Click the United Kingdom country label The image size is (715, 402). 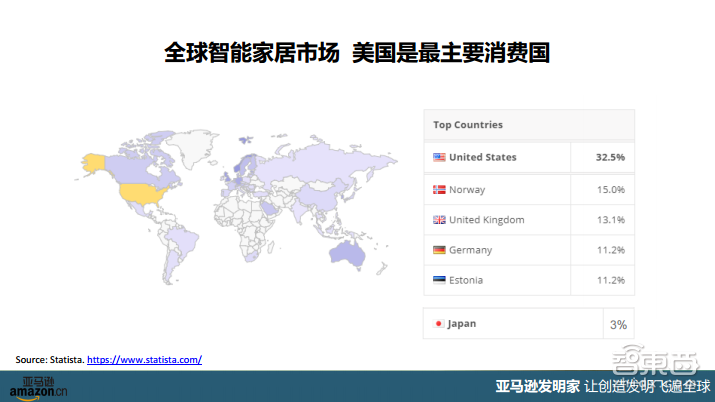point(486,219)
